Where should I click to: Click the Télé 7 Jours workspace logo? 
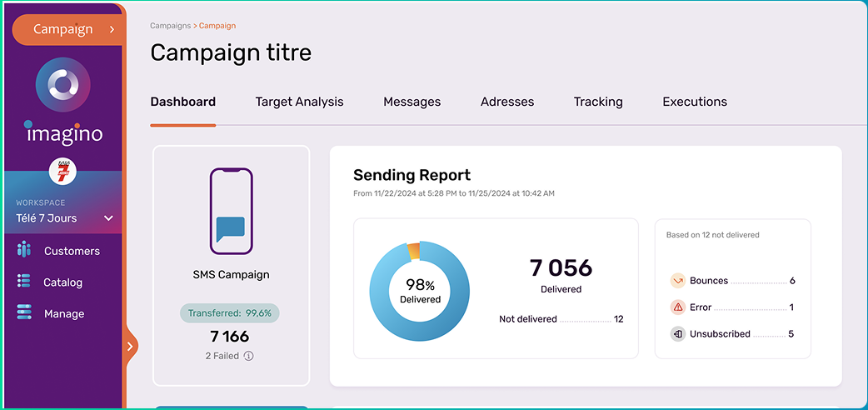(x=63, y=171)
